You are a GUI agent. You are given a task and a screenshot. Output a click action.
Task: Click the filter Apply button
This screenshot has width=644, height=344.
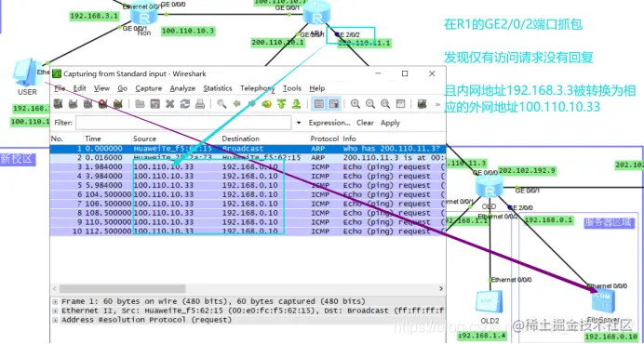point(390,123)
